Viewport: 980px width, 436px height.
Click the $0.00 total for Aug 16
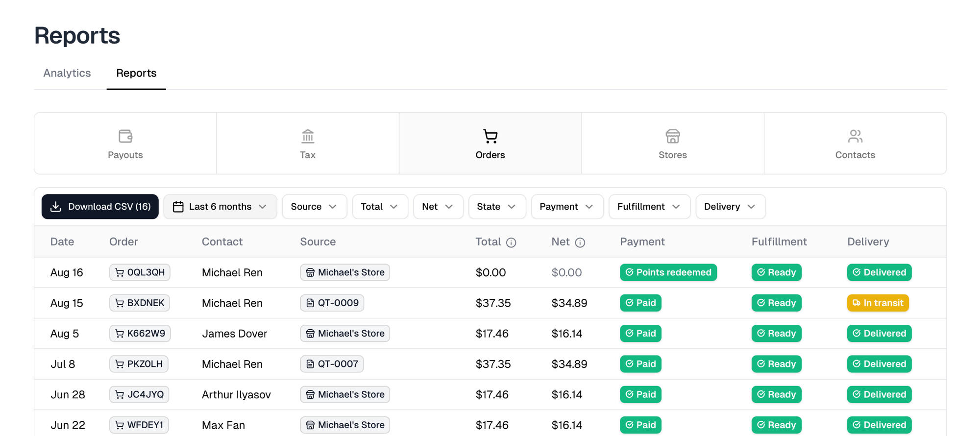point(490,272)
